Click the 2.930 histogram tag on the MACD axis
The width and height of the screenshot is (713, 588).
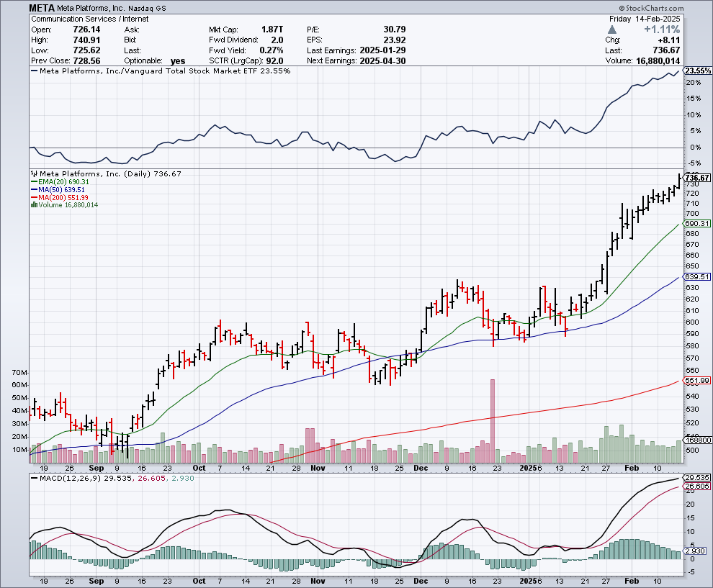(695, 551)
